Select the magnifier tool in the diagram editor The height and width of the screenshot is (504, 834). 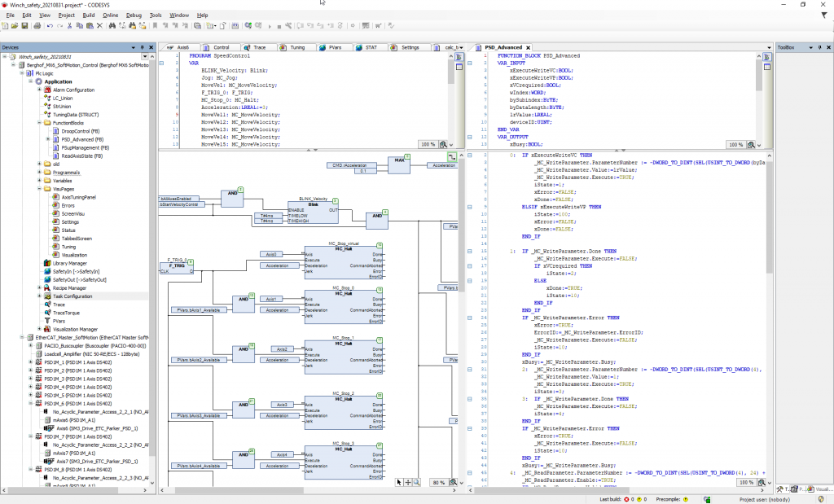point(416,482)
